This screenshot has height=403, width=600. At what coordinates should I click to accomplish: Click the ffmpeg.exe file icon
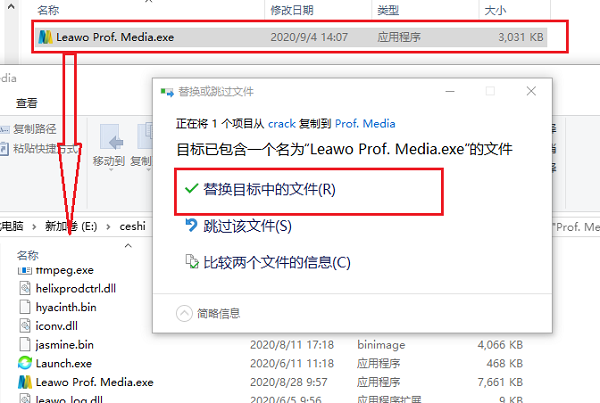pyautogui.click(x=25, y=271)
